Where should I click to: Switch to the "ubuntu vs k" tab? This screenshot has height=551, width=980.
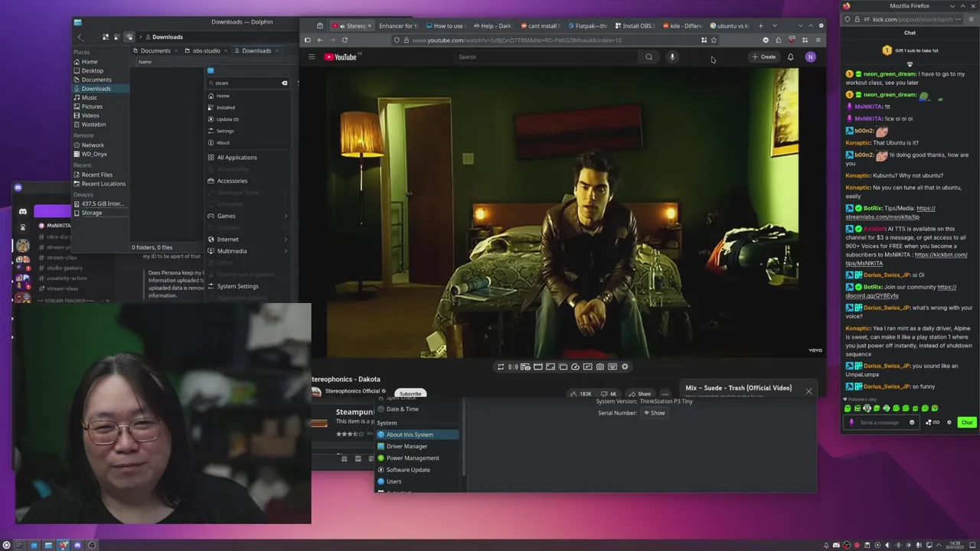tap(730, 26)
